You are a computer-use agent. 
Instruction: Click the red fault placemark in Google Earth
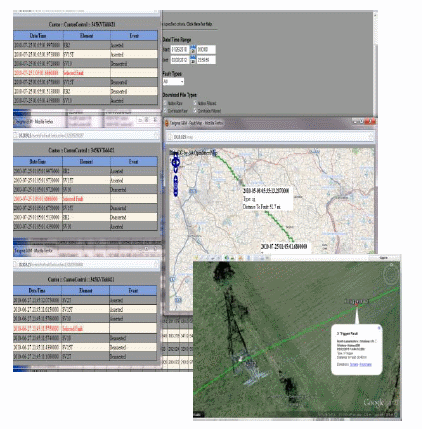click(357, 304)
